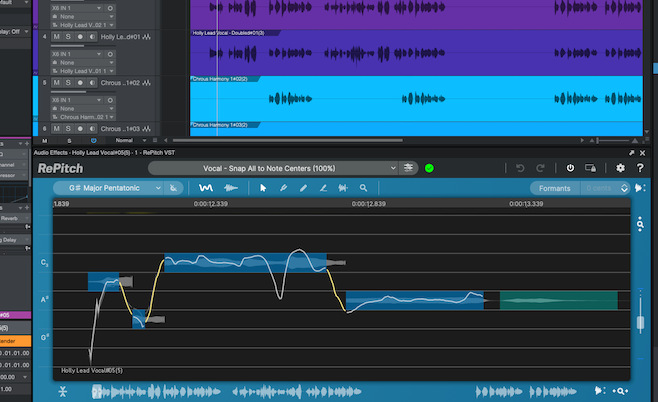Open the Normal automation mode dropdown
Image resolution: width=658 pixels, height=402 pixels.
[x=131, y=140]
